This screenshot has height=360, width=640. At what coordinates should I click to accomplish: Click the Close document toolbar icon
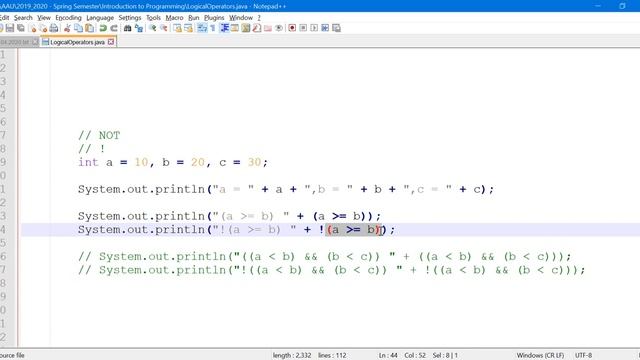(33, 28)
